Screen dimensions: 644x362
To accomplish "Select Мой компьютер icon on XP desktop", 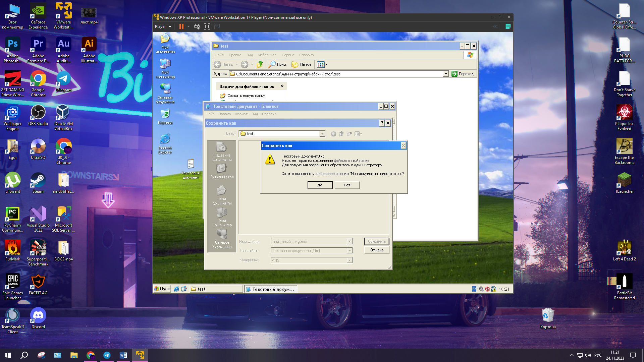I will (x=165, y=69).
